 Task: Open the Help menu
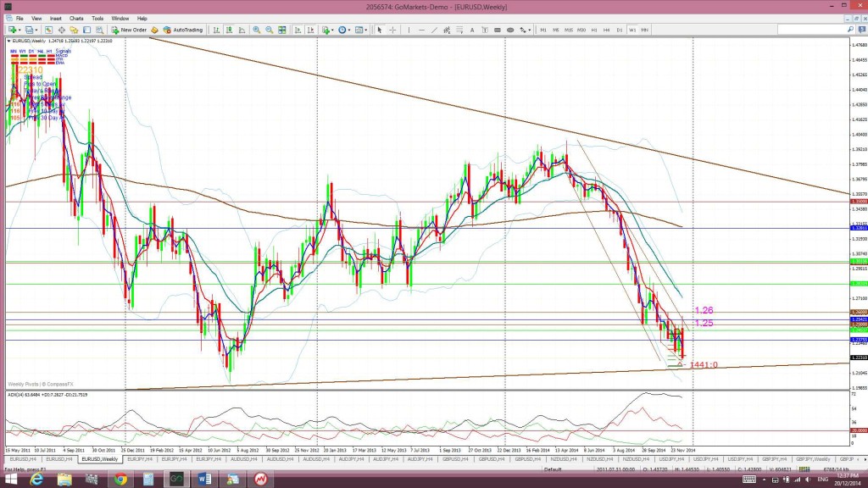click(x=142, y=19)
